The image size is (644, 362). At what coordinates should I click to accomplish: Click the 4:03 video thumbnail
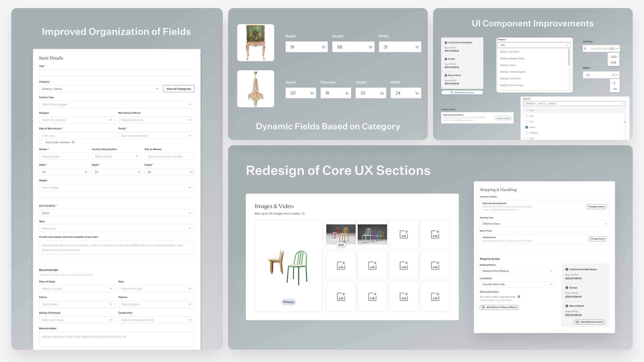[341, 234]
